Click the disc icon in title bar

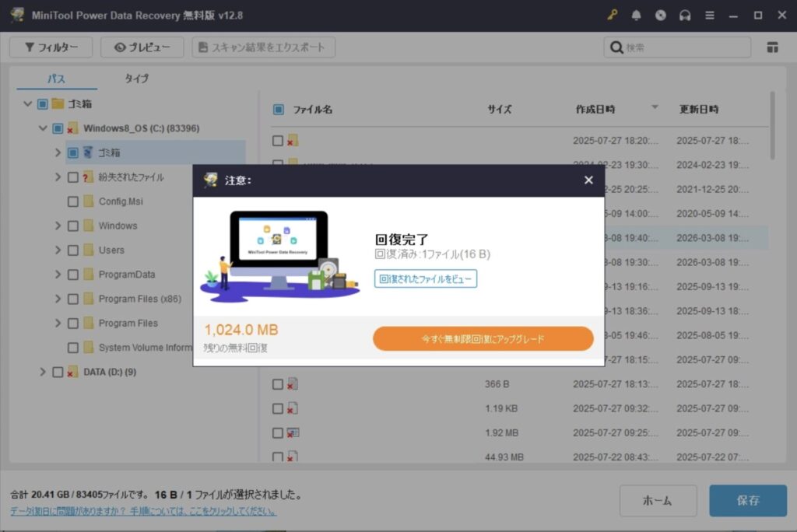[x=660, y=15]
